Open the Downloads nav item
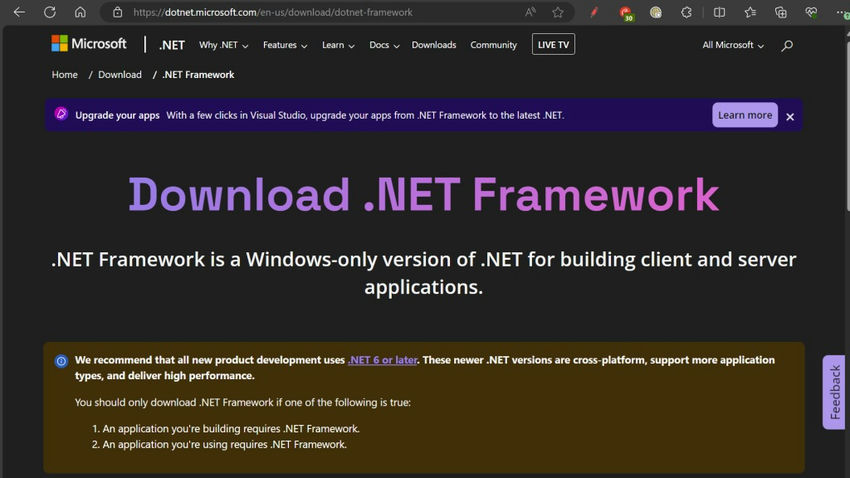The width and height of the screenshot is (850, 478). [434, 45]
